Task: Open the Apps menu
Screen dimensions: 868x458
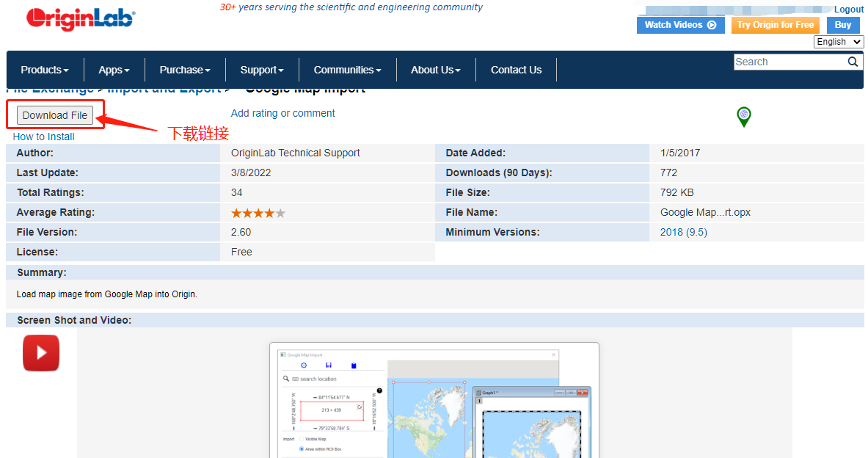Action: 114,70
